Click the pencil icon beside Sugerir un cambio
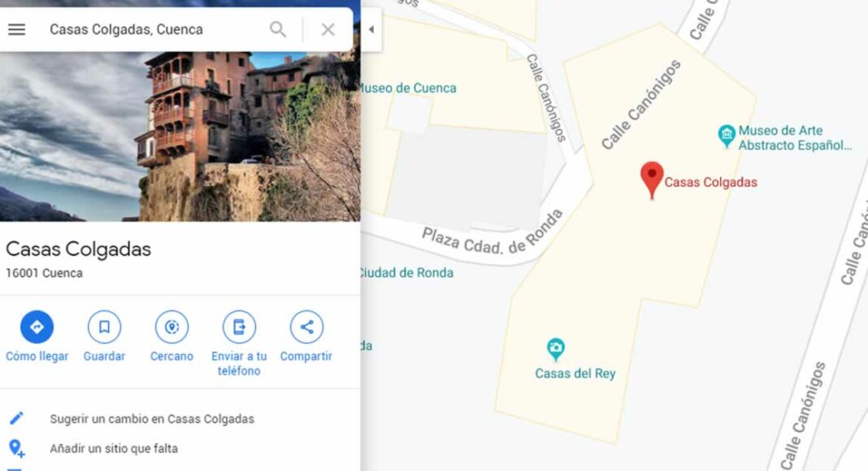This screenshot has width=868, height=471. tap(16, 418)
